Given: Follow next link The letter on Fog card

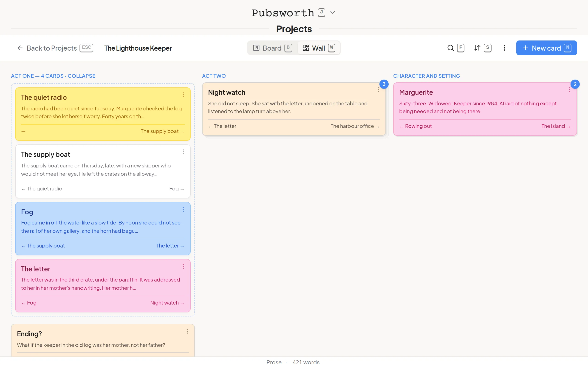Looking at the screenshot, I should coord(170,246).
